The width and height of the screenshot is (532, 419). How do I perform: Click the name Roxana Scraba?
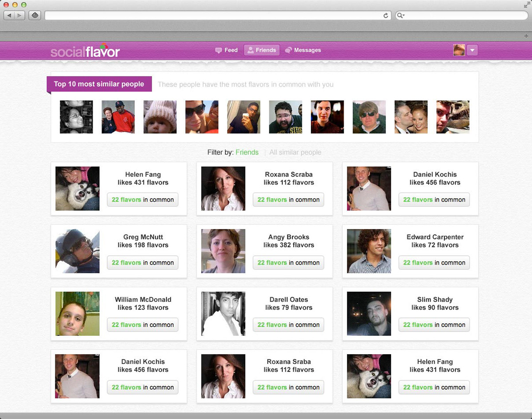click(x=289, y=174)
